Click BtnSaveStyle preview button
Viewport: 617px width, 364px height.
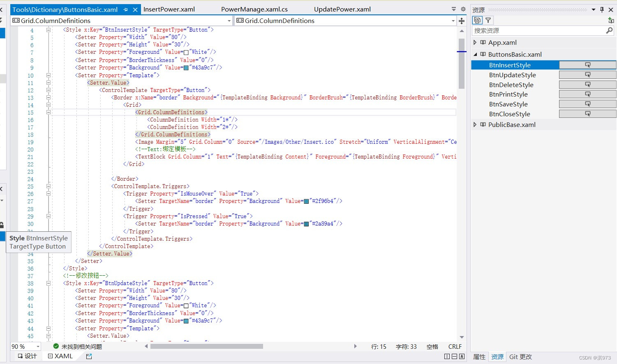coord(587,104)
